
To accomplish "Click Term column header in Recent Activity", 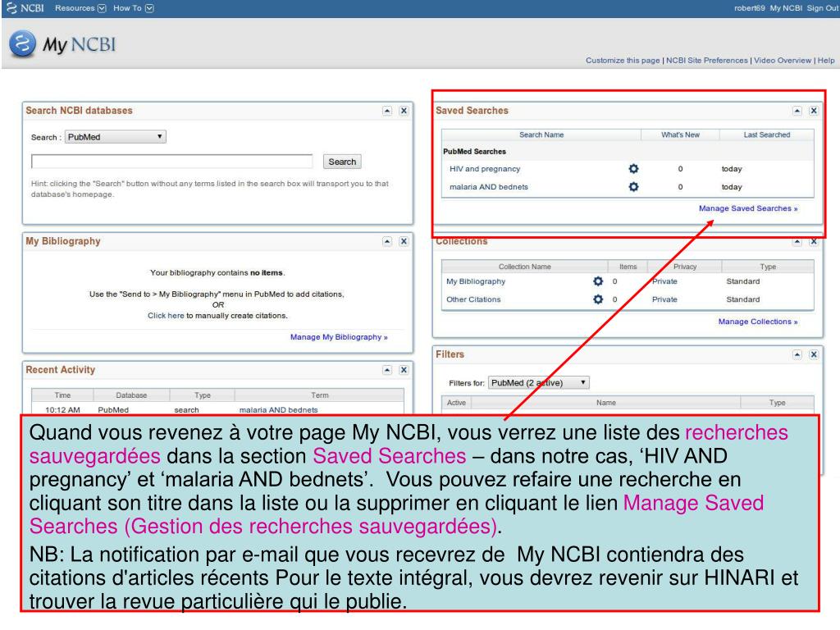I will coord(319,395).
